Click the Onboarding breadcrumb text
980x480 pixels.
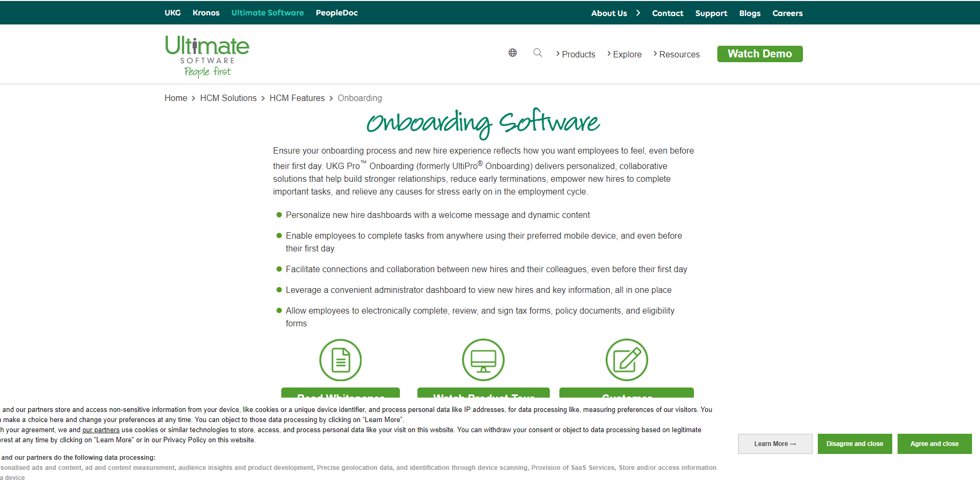(359, 98)
